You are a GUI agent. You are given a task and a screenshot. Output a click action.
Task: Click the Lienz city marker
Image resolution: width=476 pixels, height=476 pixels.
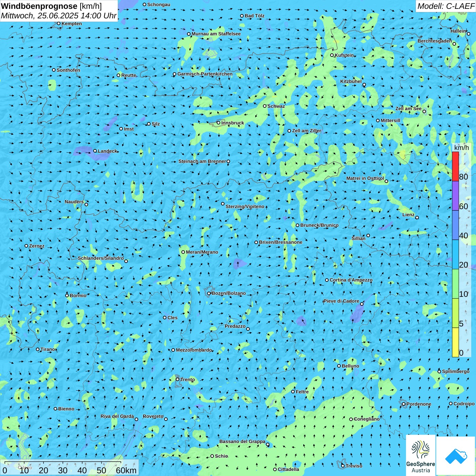point(417,218)
